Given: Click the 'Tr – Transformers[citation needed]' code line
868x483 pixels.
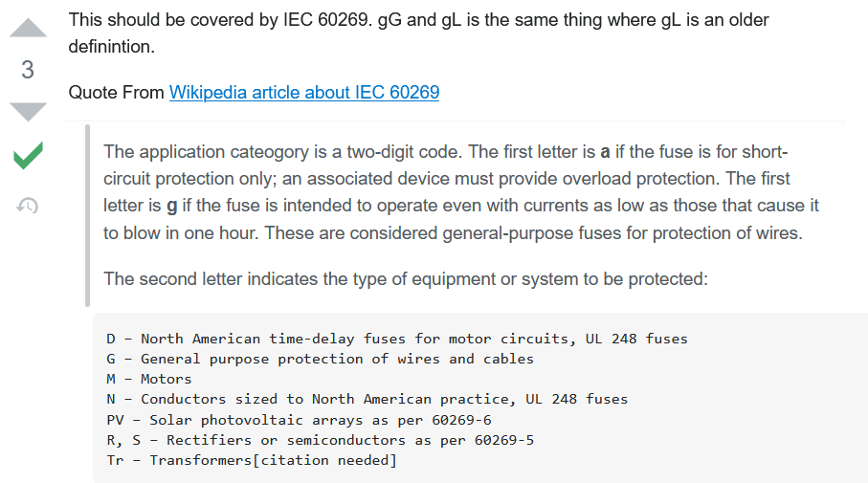Looking at the screenshot, I should [x=251, y=461].
